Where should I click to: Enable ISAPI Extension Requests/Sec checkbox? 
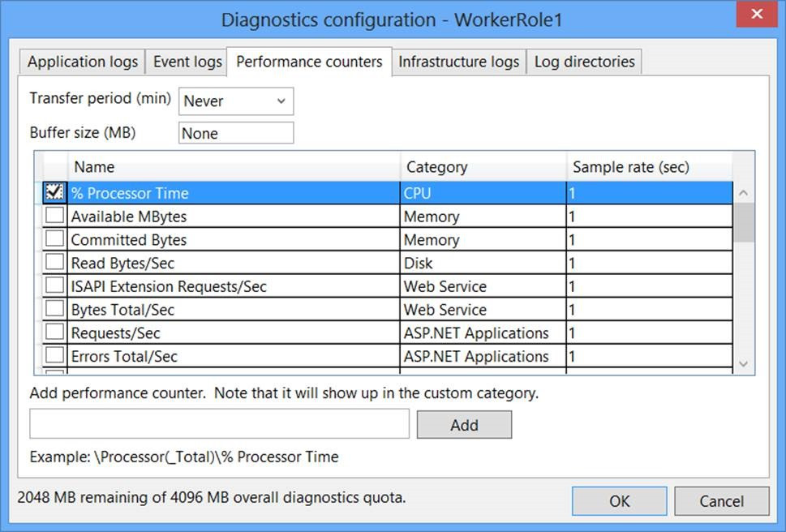point(54,285)
